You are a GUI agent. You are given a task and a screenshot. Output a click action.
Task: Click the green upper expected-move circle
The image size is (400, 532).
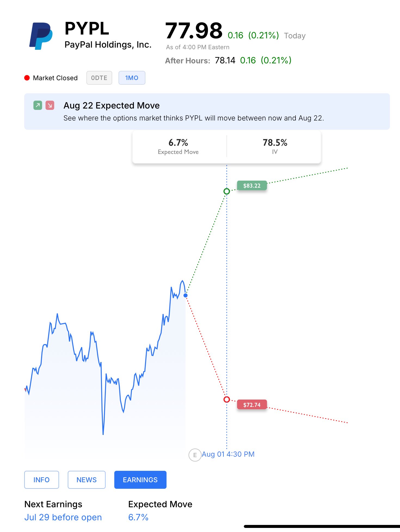[x=226, y=191]
